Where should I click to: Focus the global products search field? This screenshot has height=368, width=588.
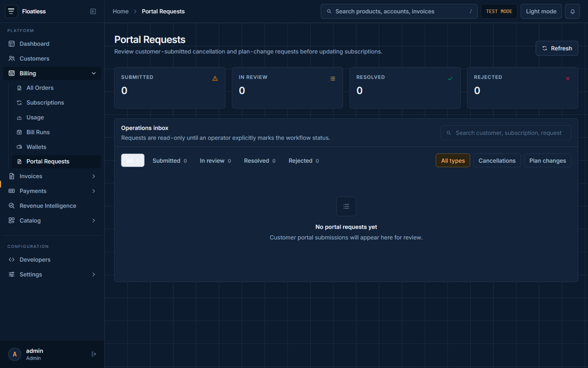click(x=399, y=11)
